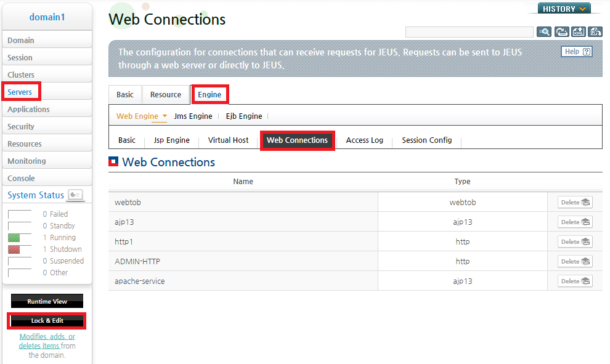Open the Applications menu item
610x364 pixels.
[x=47, y=109]
